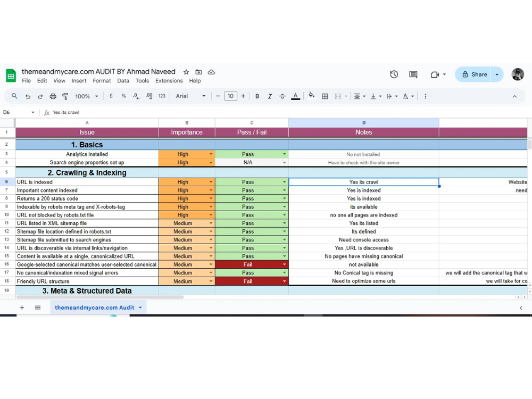Open the text color picker

click(x=295, y=96)
